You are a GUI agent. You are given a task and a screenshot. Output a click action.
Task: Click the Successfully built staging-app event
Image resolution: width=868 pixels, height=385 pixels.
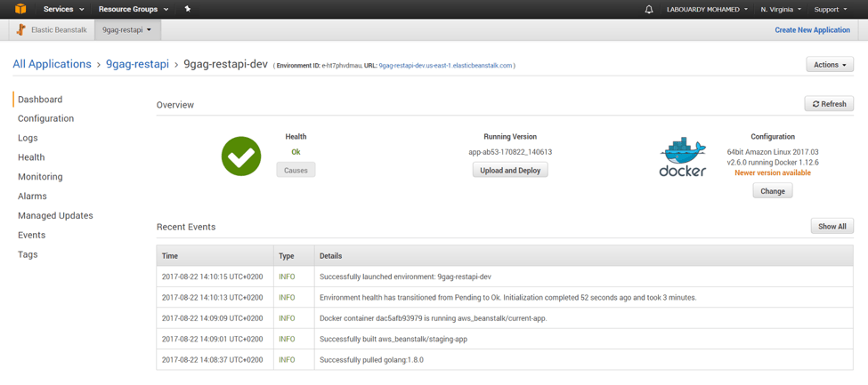(x=393, y=339)
